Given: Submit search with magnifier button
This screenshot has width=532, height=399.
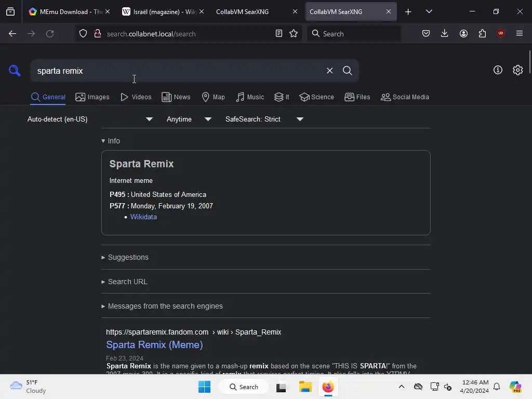Looking at the screenshot, I should 347,71.
